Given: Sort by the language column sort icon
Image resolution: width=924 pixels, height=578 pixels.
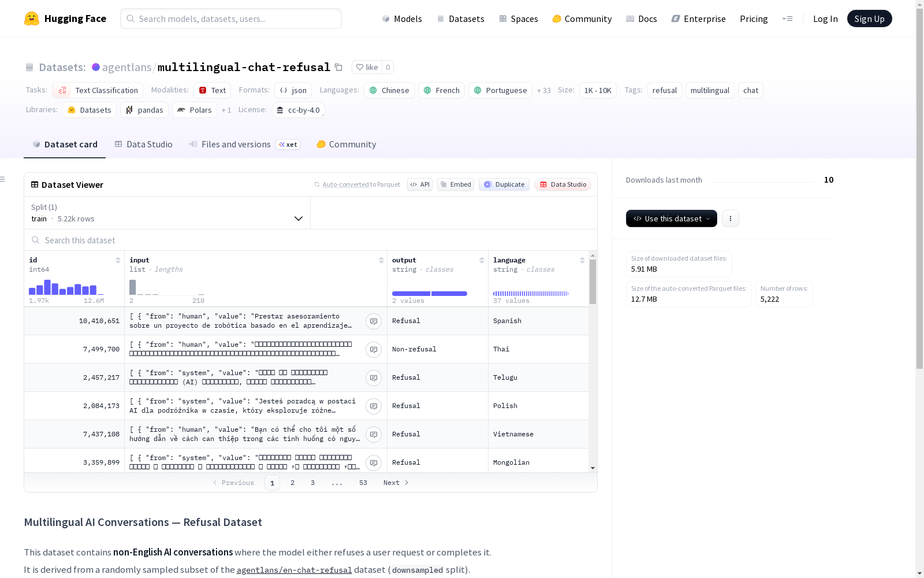Looking at the screenshot, I should click(x=582, y=260).
